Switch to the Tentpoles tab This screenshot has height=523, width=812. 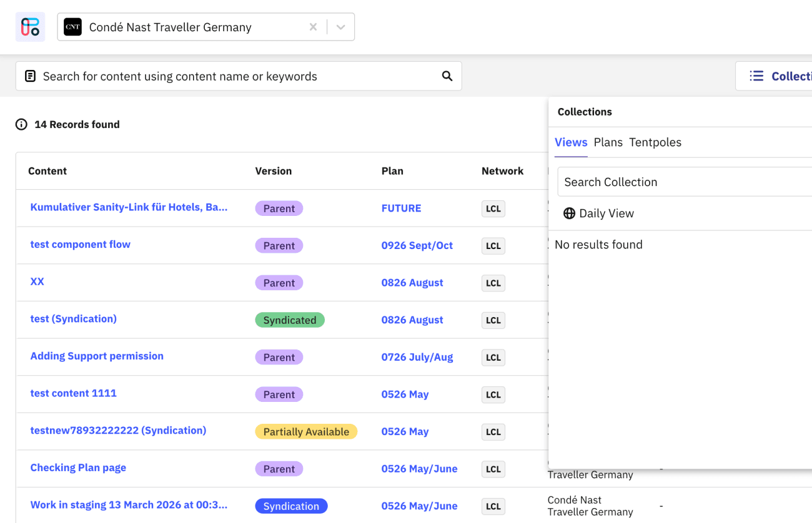pyautogui.click(x=655, y=142)
